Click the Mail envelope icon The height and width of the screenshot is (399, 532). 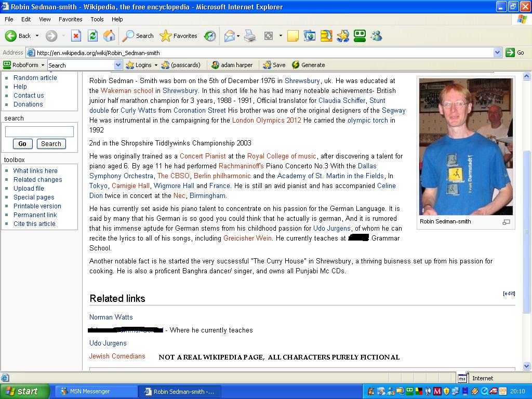pos(229,36)
